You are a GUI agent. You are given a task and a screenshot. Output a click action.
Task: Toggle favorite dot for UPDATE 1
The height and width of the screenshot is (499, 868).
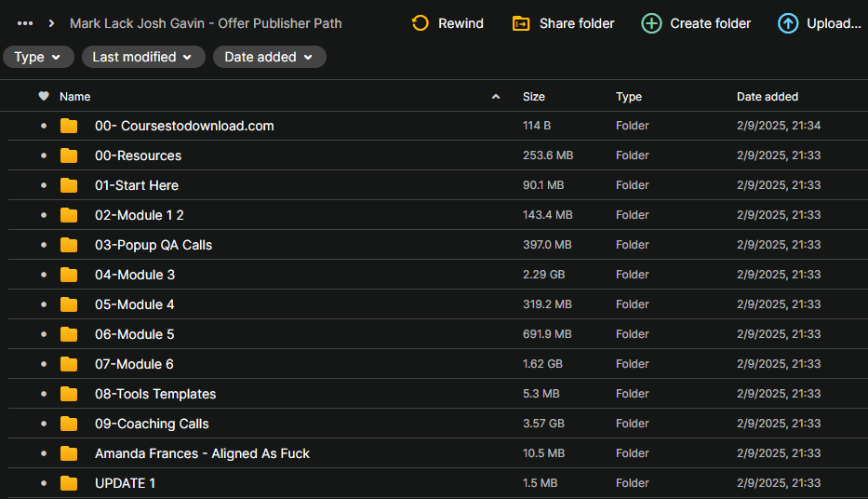point(44,483)
